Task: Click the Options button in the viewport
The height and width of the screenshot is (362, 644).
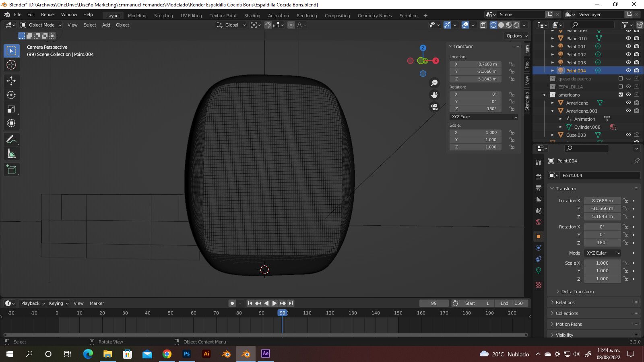Action: (x=517, y=36)
